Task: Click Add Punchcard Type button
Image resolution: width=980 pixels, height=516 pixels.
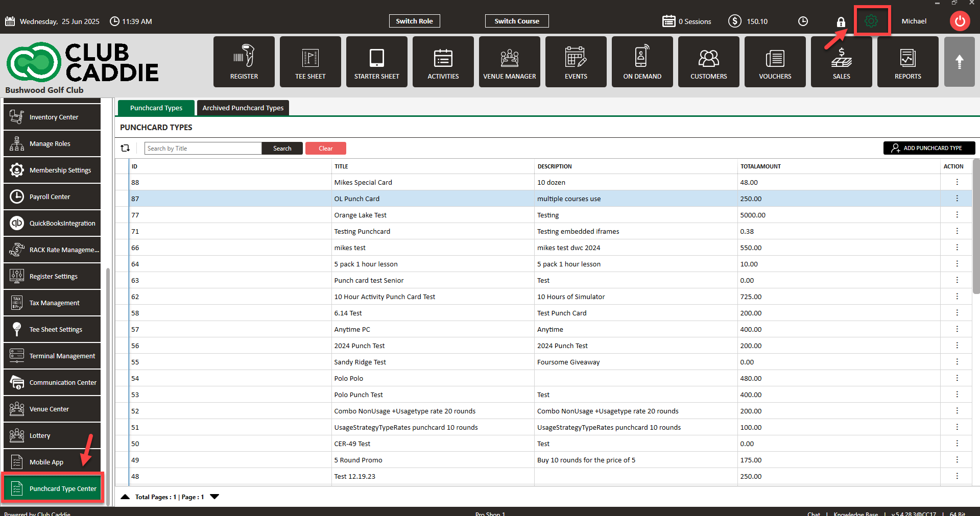Action: click(x=929, y=148)
